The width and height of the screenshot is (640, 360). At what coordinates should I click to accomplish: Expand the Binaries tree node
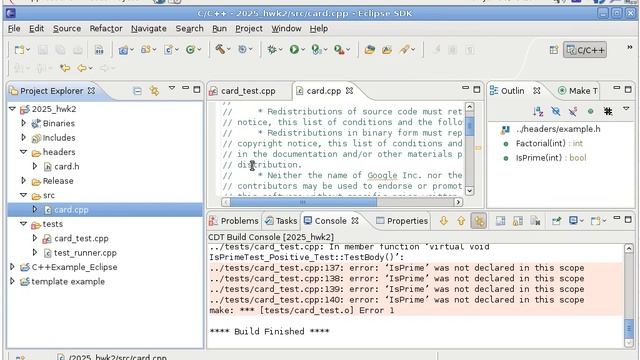coord(24,122)
